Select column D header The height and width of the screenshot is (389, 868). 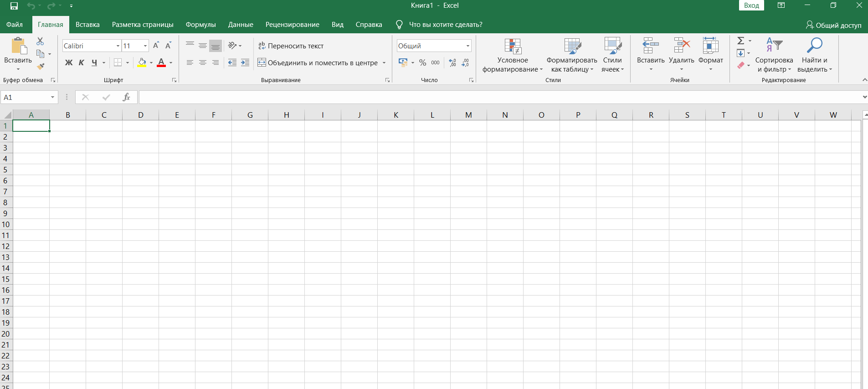[141, 115]
